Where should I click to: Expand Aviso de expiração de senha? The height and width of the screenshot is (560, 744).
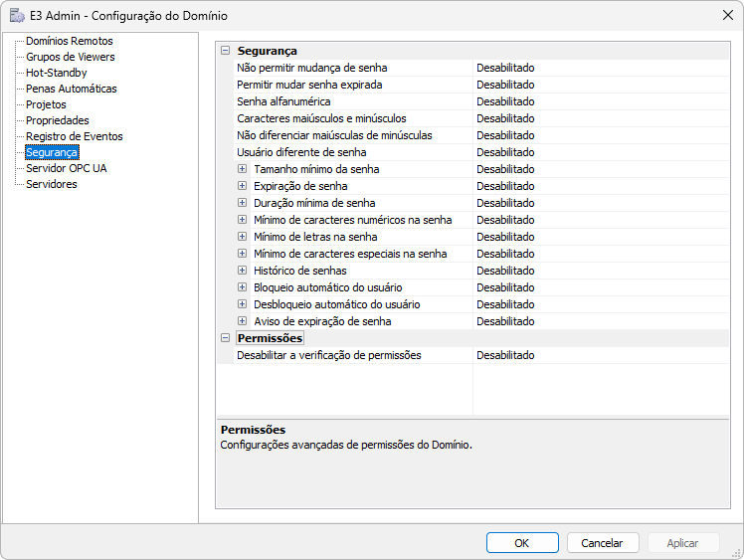pyautogui.click(x=242, y=321)
